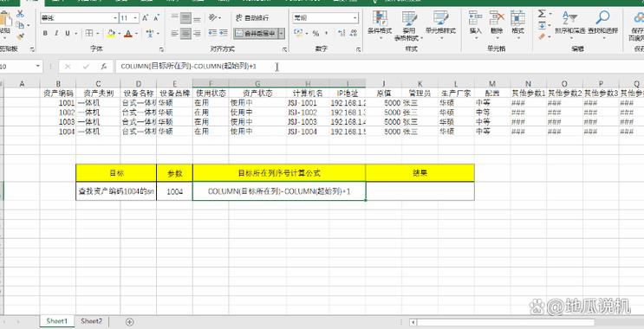The height and width of the screenshot is (329, 644).
Task: Click Increase Decimal icon
Action: pos(342,33)
